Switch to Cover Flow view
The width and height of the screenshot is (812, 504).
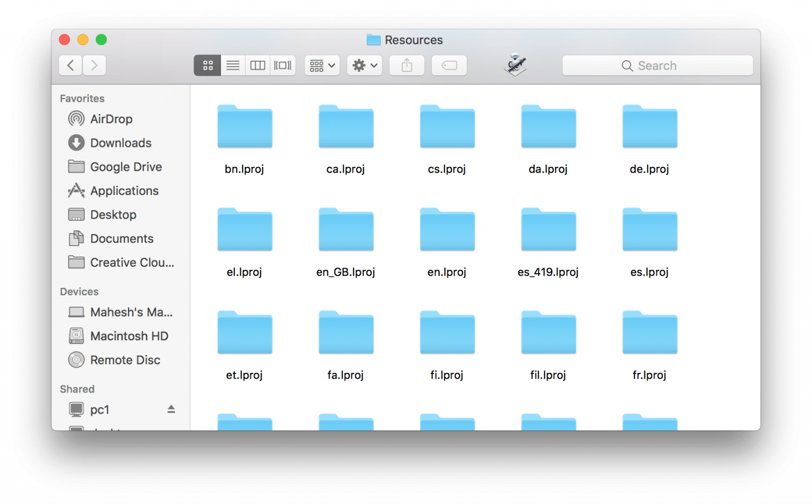[x=282, y=66]
